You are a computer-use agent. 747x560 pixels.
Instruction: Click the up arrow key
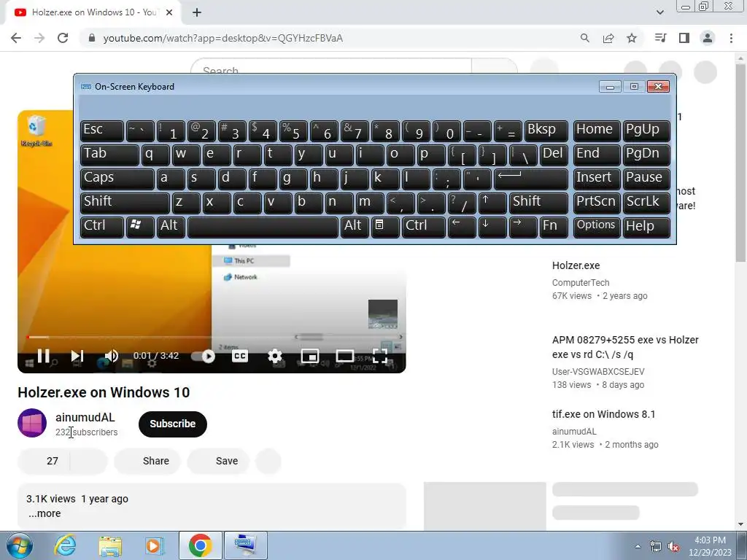(x=492, y=203)
